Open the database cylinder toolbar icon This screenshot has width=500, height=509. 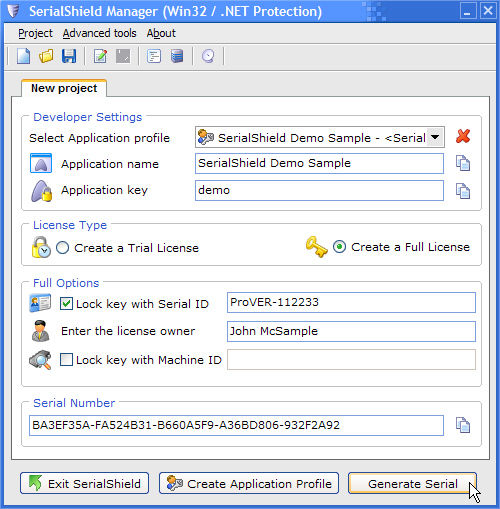point(177,56)
